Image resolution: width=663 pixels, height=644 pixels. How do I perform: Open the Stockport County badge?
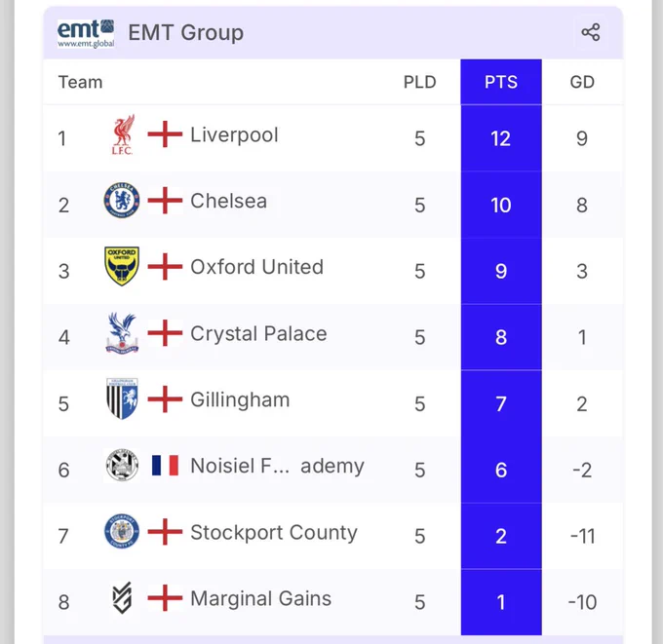[122, 532]
